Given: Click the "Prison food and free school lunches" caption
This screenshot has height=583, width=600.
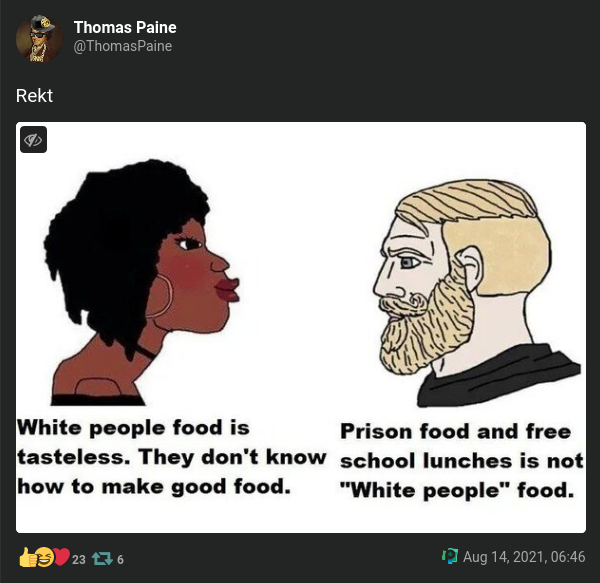Looking at the screenshot, I should tap(462, 461).
